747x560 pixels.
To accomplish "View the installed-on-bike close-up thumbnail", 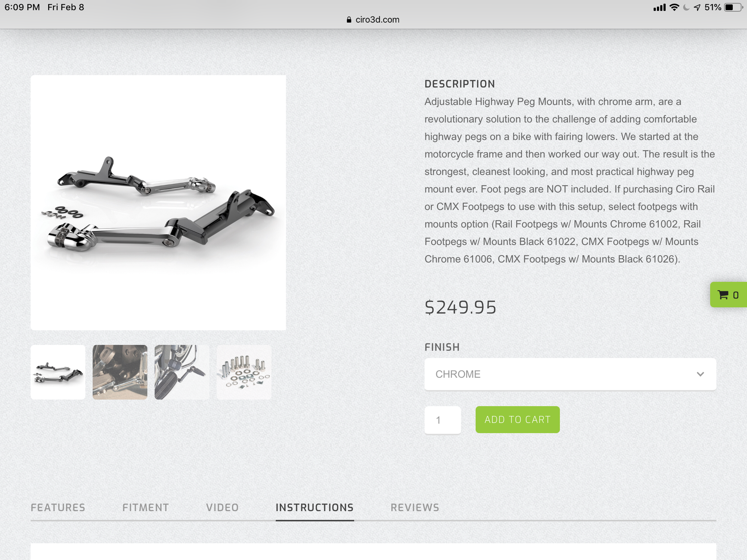I will pos(120,372).
